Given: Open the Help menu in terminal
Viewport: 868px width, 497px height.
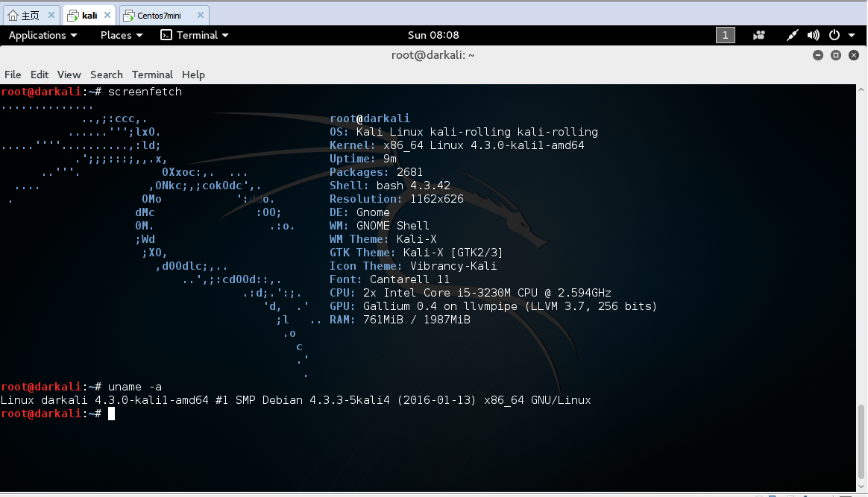Looking at the screenshot, I should (x=193, y=75).
